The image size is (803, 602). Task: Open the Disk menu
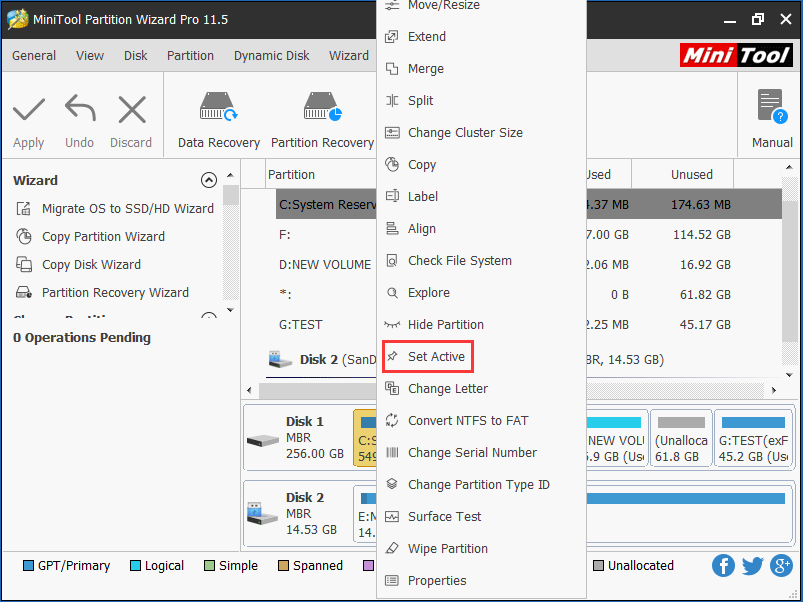(x=135, y=55)
